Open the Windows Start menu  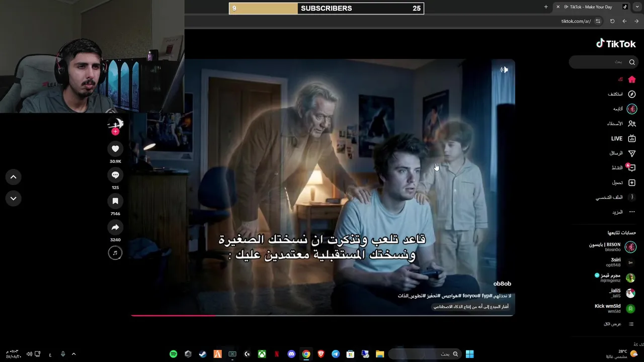coord(469,354)
